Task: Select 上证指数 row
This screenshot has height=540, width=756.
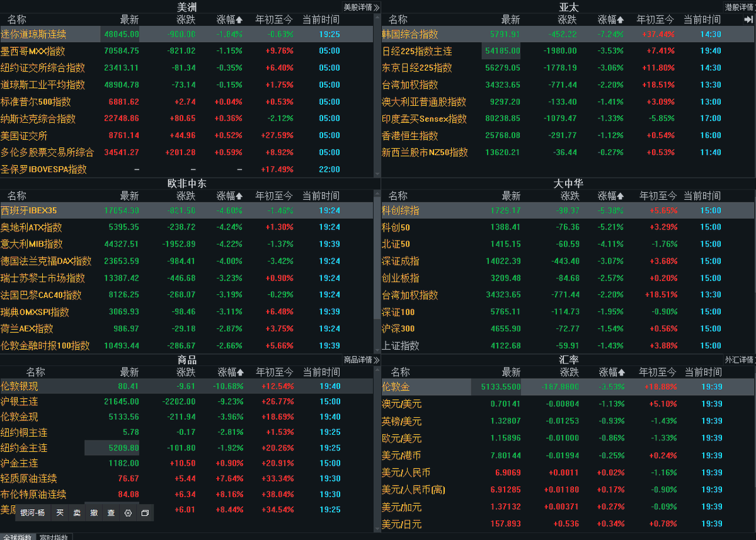Action: [568, 345]
